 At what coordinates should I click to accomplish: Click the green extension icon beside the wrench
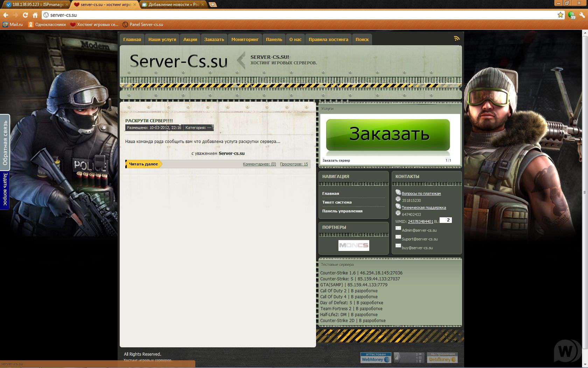572,15
